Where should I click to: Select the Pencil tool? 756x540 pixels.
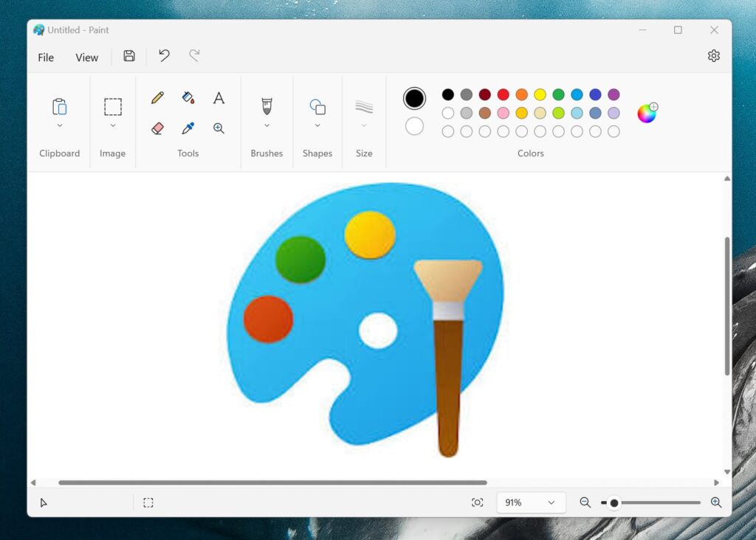click(x=157, y=97)
